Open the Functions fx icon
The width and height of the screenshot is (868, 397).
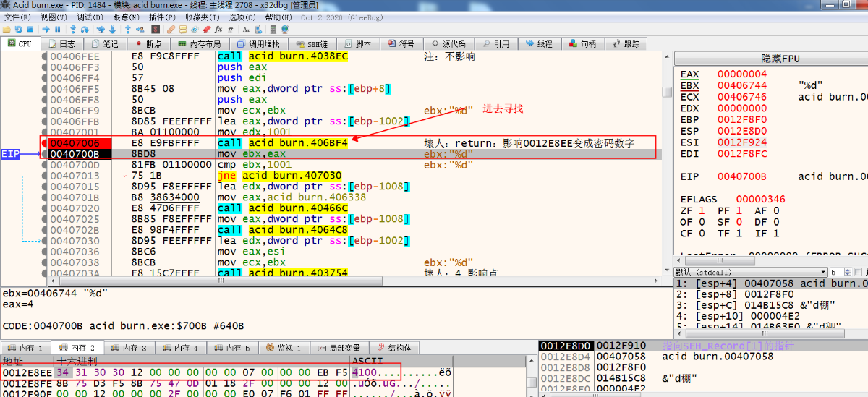click(218, 30)
